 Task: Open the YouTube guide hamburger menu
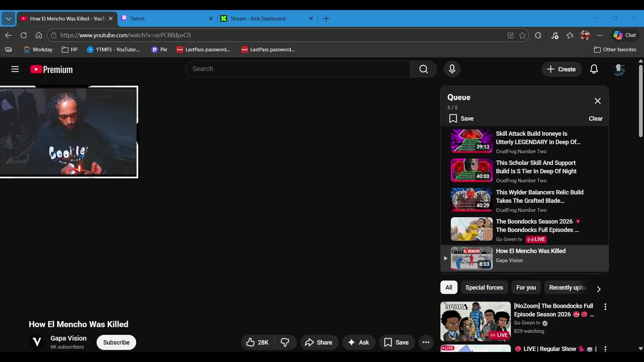(x=15, y=69)
